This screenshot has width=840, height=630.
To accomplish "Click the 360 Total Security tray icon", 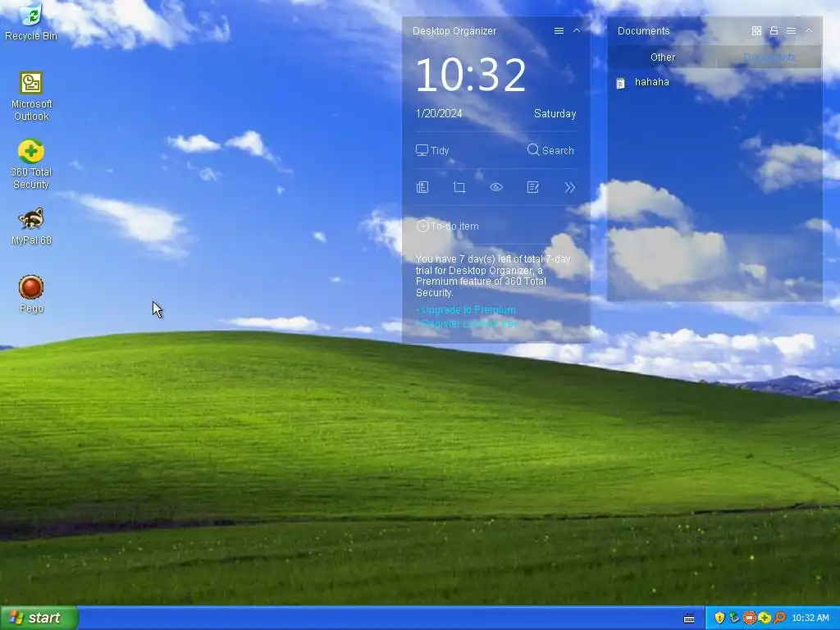I will (765, 619).
